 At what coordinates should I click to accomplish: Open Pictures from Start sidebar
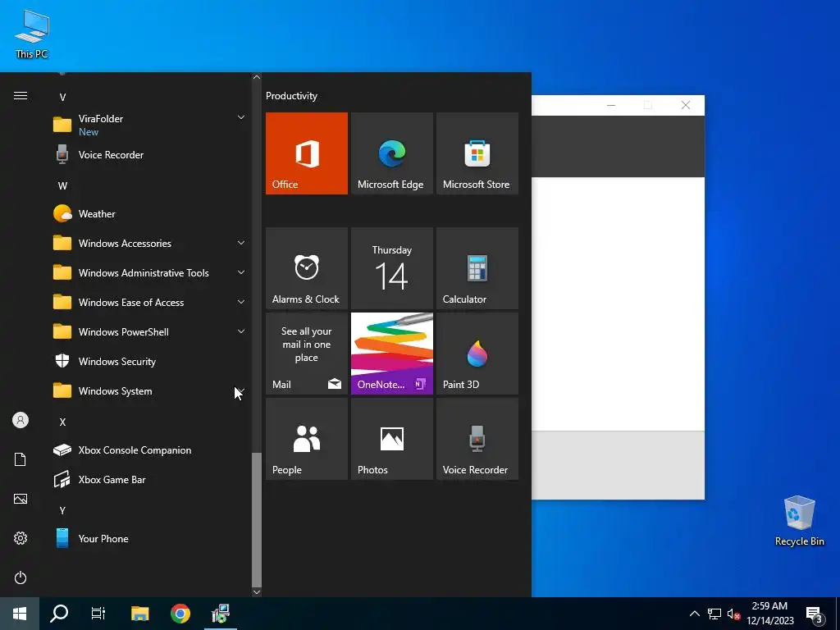tap(21, 499)
